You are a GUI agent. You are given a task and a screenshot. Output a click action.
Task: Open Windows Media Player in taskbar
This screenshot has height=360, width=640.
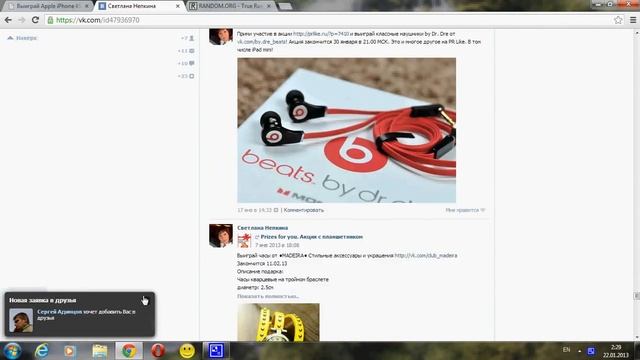[70, 351]
